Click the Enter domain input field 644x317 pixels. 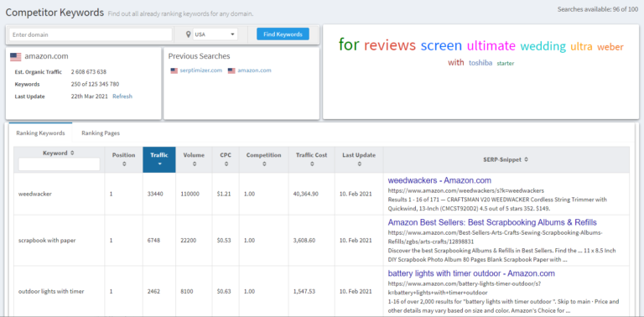pos(91,34)
